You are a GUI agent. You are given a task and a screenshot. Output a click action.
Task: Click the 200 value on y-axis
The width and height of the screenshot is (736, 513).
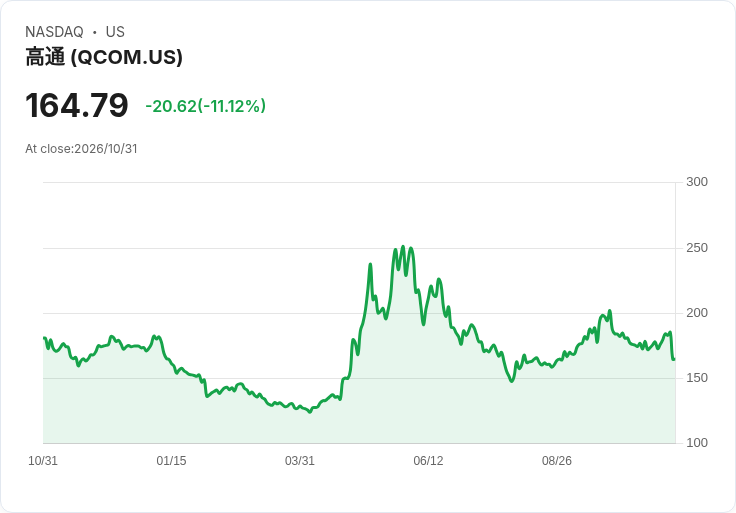tap(697, 313)
